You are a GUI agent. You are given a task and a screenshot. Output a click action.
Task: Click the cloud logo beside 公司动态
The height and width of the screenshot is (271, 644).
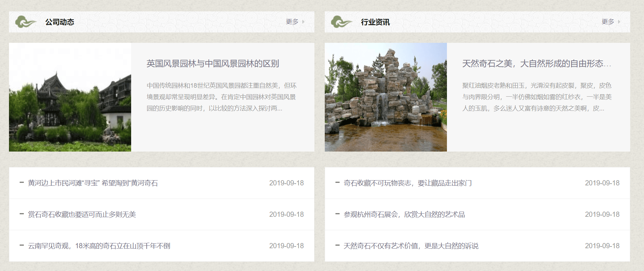coord(26,22)
